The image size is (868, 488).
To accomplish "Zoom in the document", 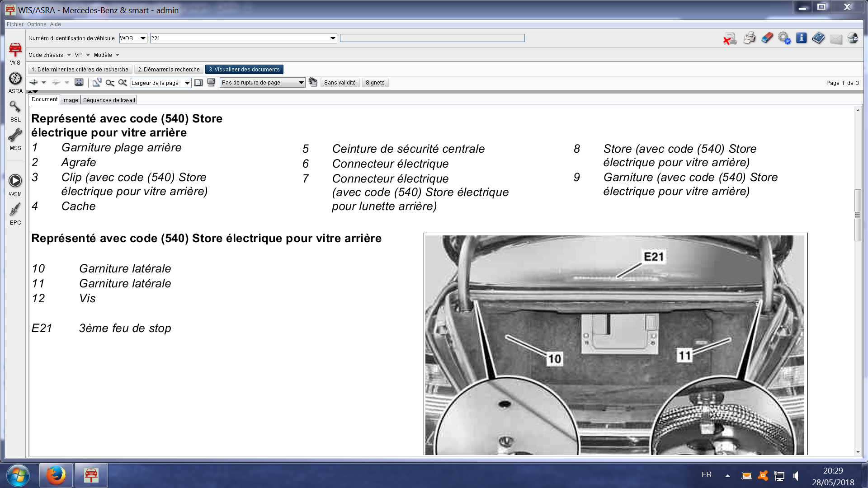I will tap(123, 83).
